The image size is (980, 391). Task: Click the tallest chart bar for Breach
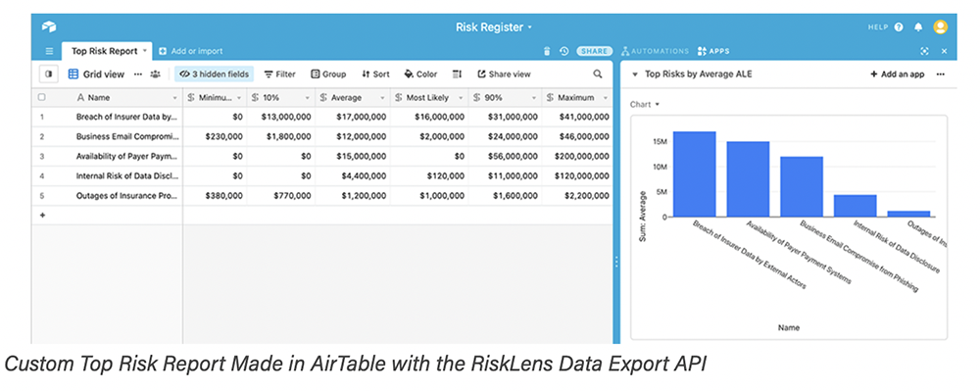pyautogui.click(x=695, y=174)
